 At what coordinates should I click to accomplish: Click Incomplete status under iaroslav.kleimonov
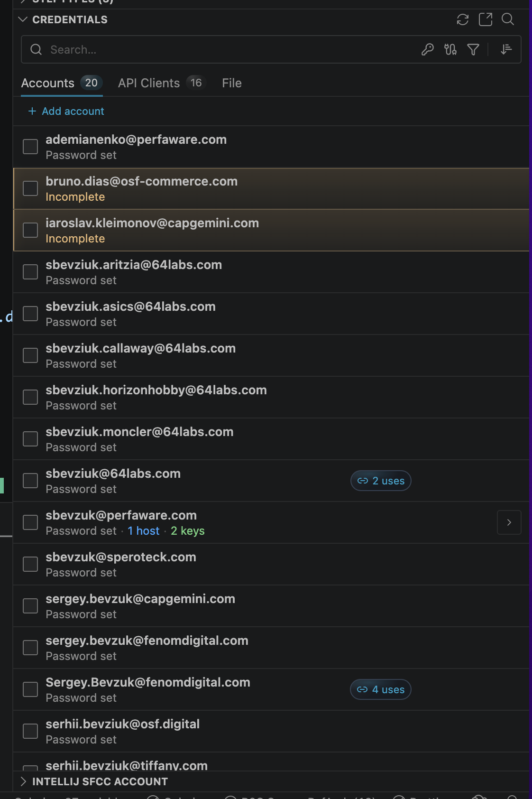click(x=75, y=239)
